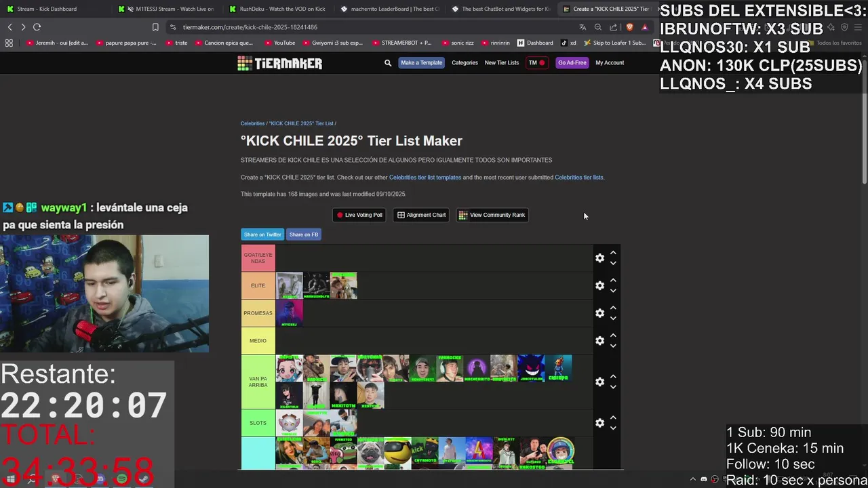
Task: Switch to best ChatBot and Widgets tab
Action: click(x=500, y=9)
